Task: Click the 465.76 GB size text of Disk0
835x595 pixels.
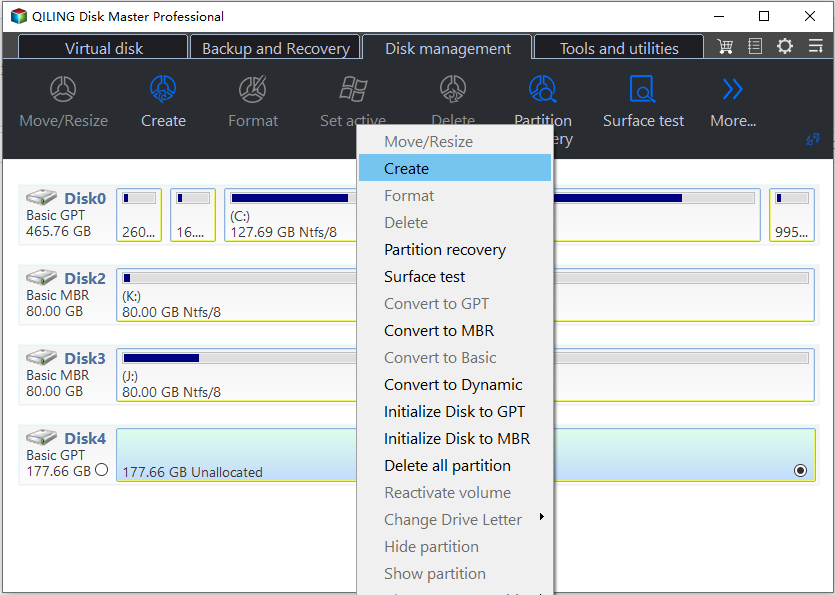Action: pyautogui.click(x=59, y=231)
